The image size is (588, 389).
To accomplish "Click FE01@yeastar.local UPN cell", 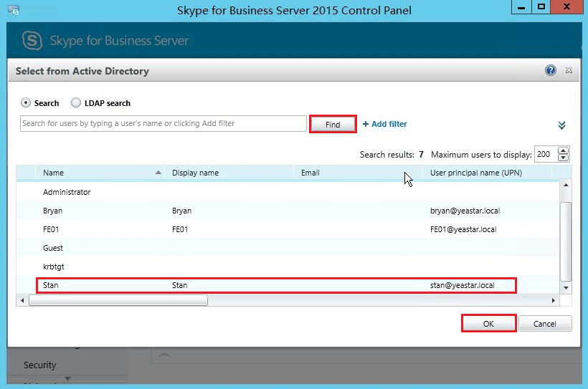I will pos(463,229).
